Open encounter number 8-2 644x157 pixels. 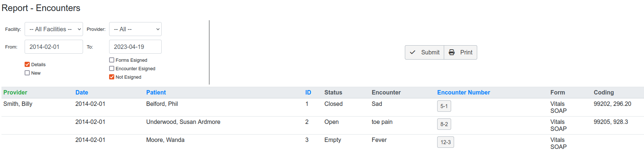(444, 124)
